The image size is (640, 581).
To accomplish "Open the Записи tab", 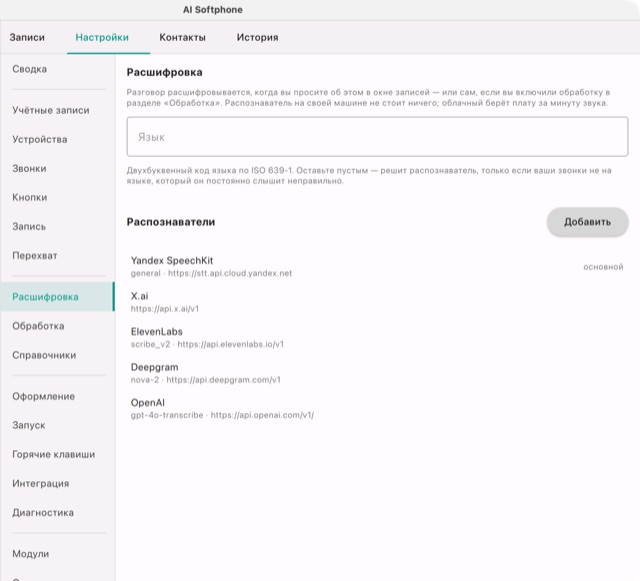I will [x=27, y=37].
